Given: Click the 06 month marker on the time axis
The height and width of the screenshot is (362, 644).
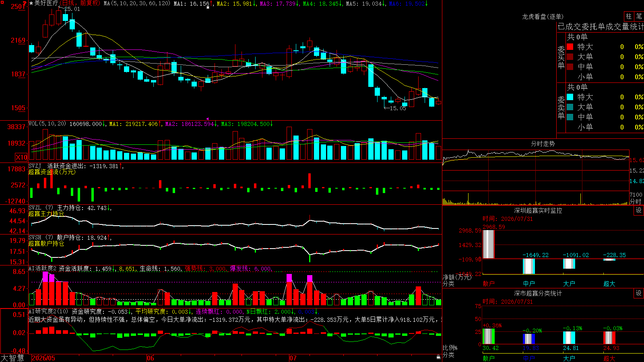Looking at the screenshot, I should pyautogui.click(x=150, y=358).
